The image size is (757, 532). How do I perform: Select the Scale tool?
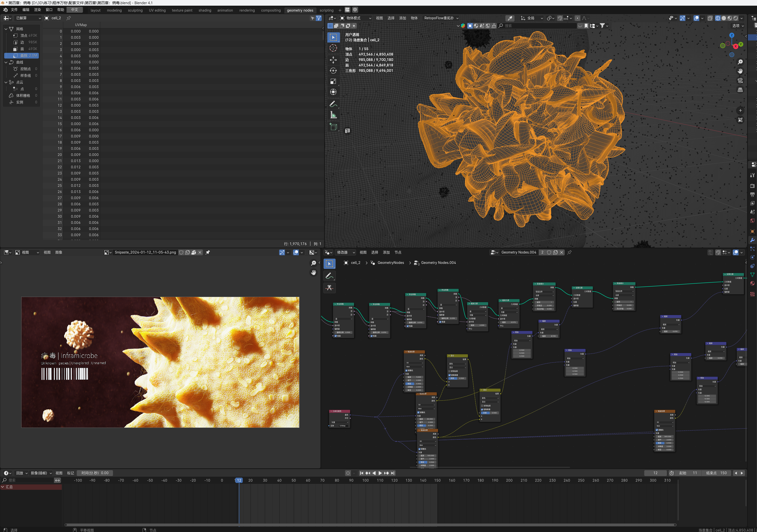pos(333,81)
